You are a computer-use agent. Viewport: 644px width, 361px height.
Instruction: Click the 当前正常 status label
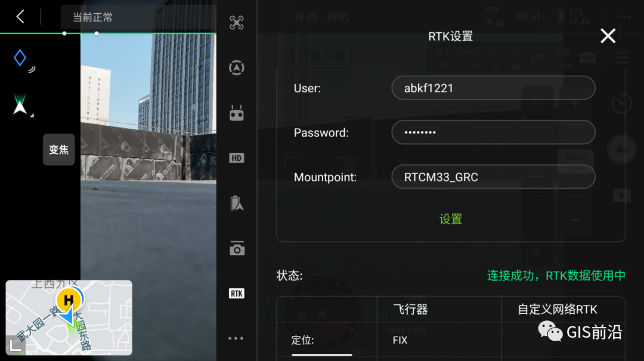tap(92, 17)
